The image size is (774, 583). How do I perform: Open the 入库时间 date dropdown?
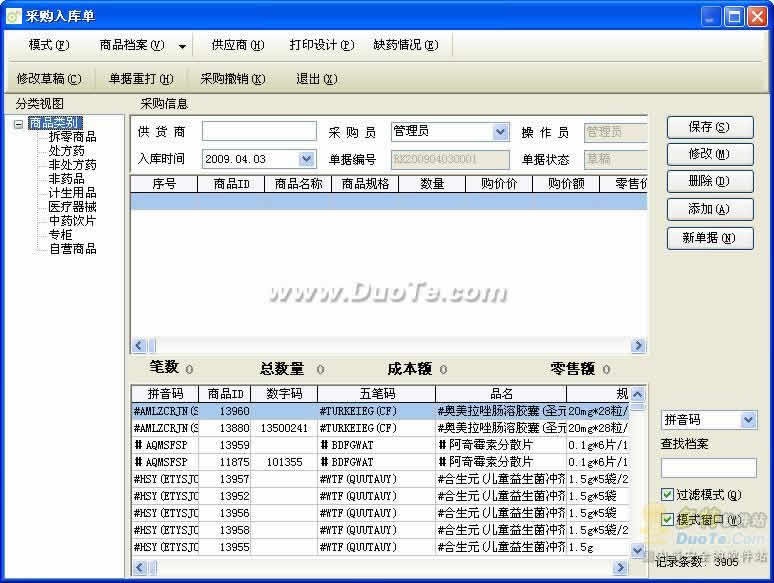(306, 159)
